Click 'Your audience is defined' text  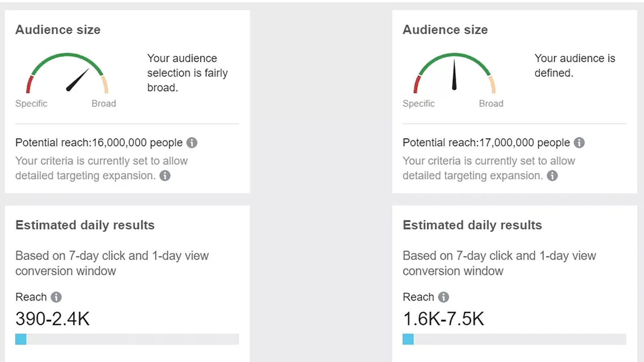(x=575, y=66)
